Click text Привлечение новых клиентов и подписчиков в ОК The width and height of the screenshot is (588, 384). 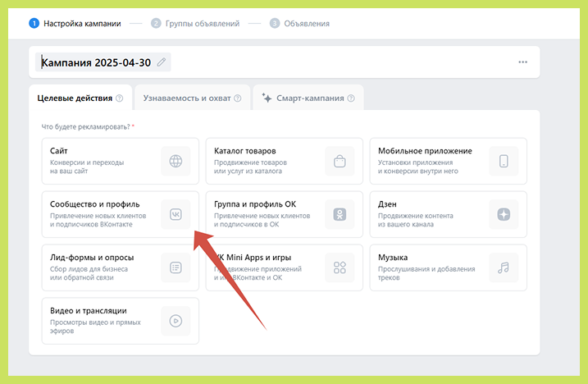pos(262,220)
